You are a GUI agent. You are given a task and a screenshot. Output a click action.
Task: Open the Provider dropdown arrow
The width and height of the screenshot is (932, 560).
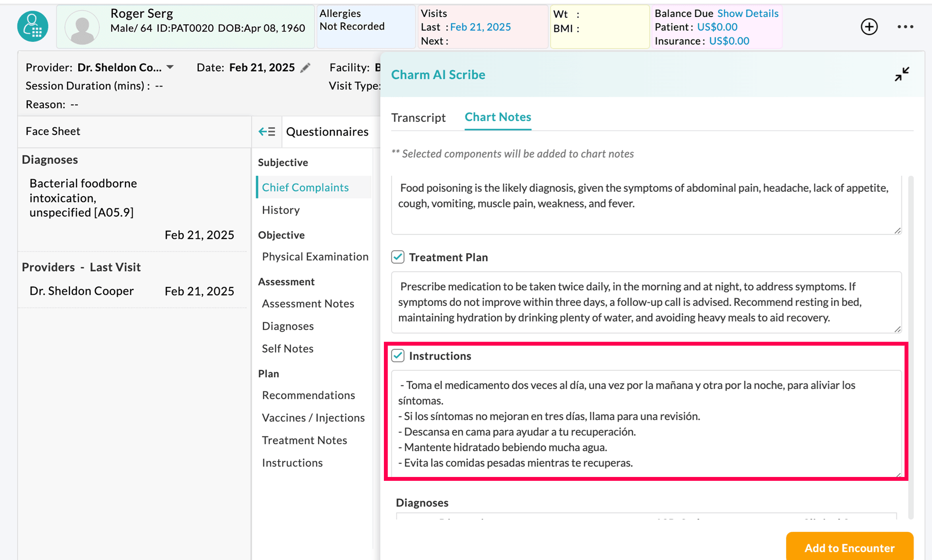click(170, 68)
